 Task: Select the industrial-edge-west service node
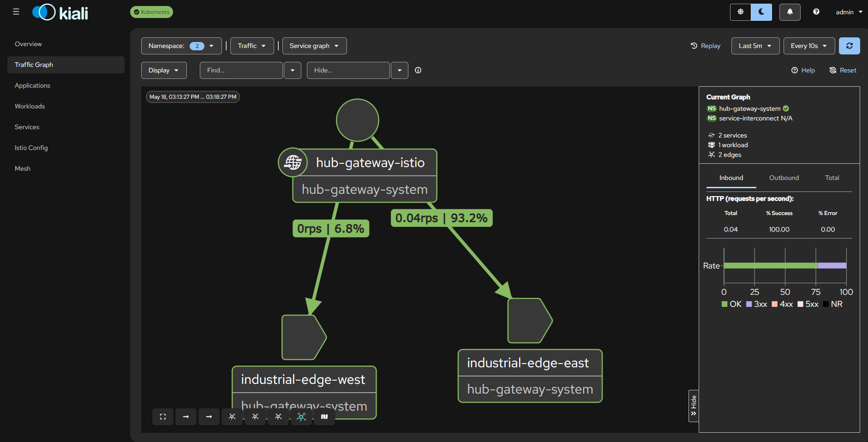[x=304, y=338]
